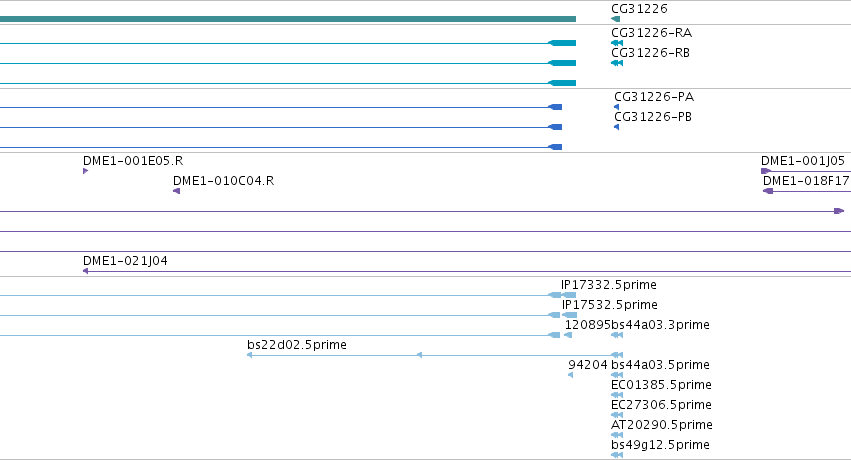Select the CG31226-PA protein label
The width and height of the screenshot is (851, 460).
coord(654,97)
